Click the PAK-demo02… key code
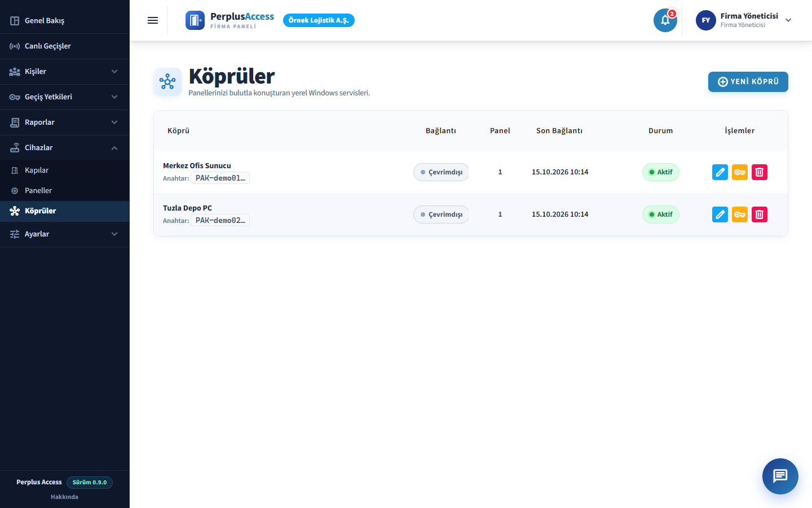Image resolution: width=812 pixels, height=508 pixels. [220, 221]
